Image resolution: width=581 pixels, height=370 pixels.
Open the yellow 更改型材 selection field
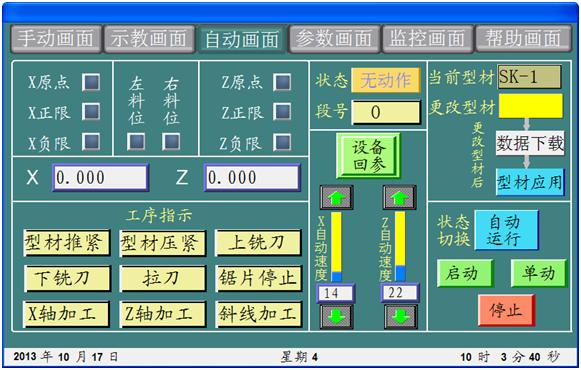point(531,106)
